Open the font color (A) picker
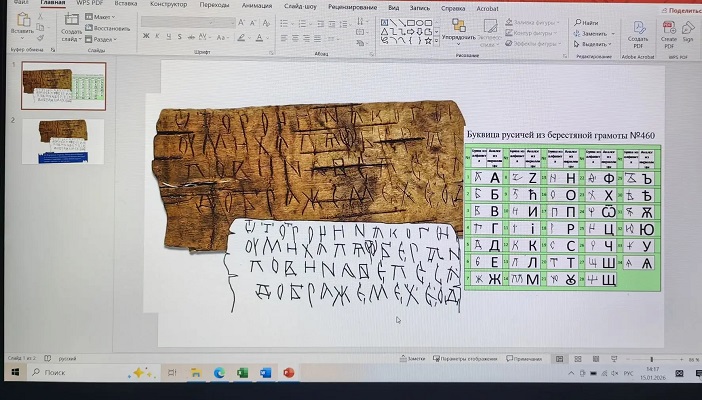The image size is (702, 400). pos(257,37)
